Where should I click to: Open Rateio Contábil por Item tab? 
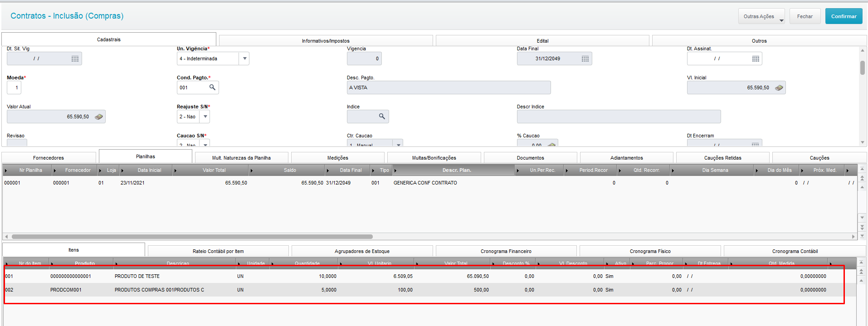click(x=218, y=251)
